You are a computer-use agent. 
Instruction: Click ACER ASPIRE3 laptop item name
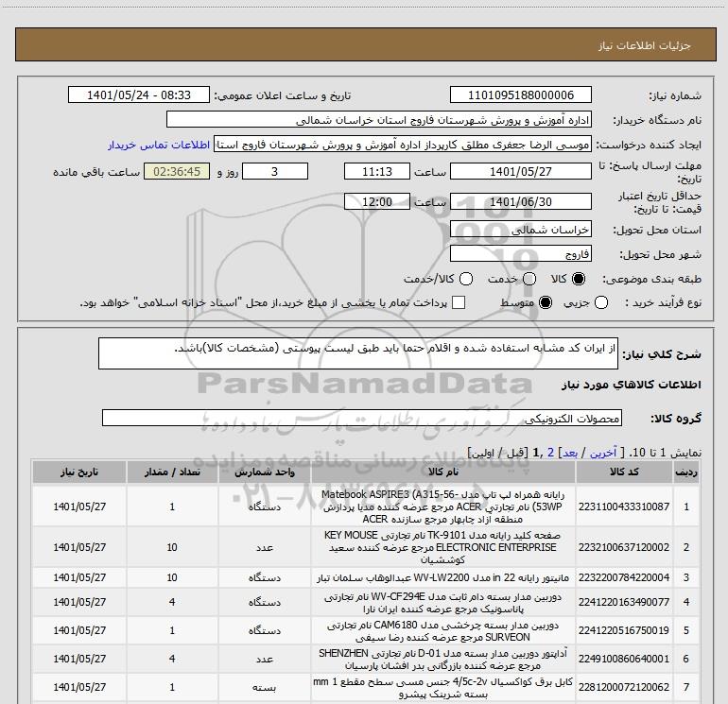443,507
